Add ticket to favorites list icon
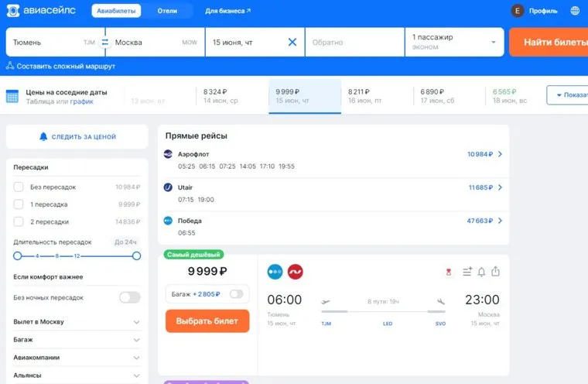This screenshot has width=588, height=384. click(x=467, y=272)
